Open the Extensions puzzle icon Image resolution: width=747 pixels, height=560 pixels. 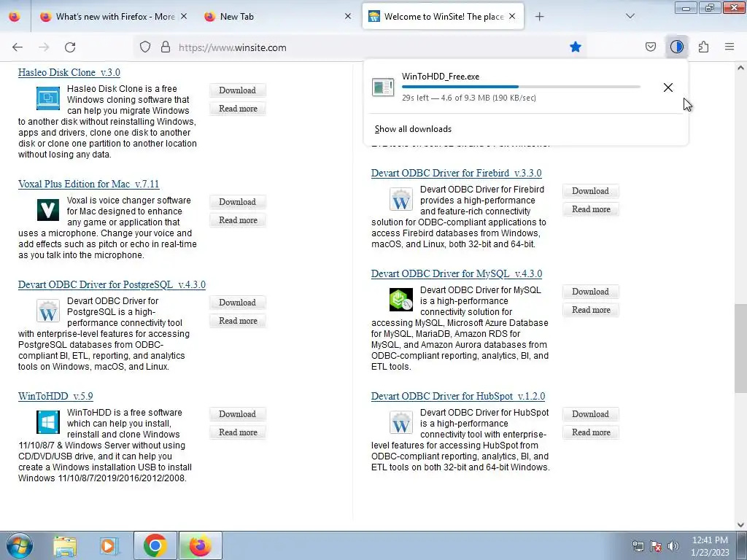(x=703, y=47)
